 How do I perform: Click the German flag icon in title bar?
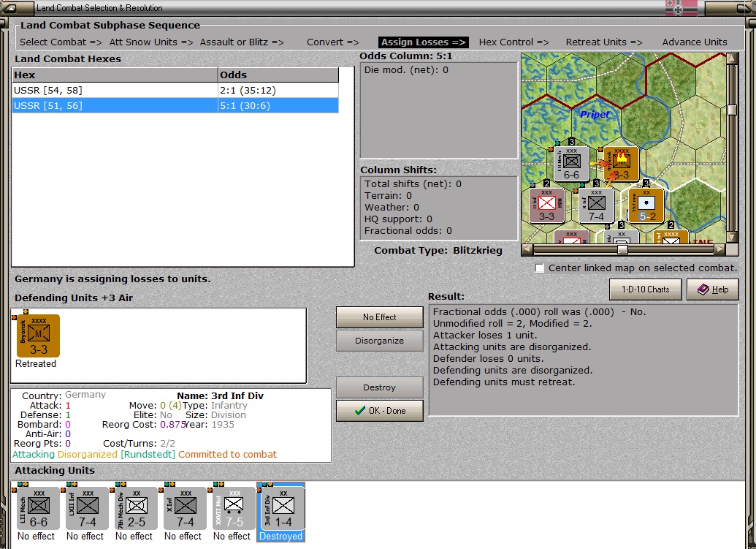coord(681,8)
